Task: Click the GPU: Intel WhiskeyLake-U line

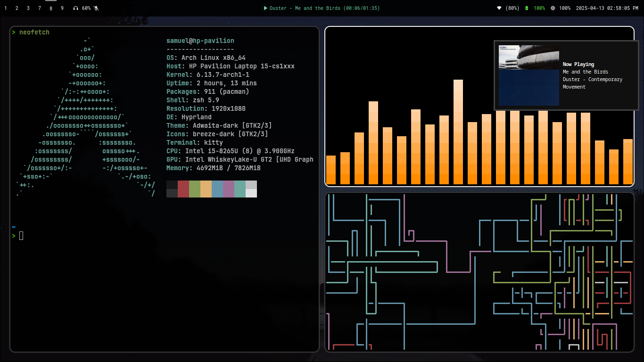Action: click(x=240, y=159)
